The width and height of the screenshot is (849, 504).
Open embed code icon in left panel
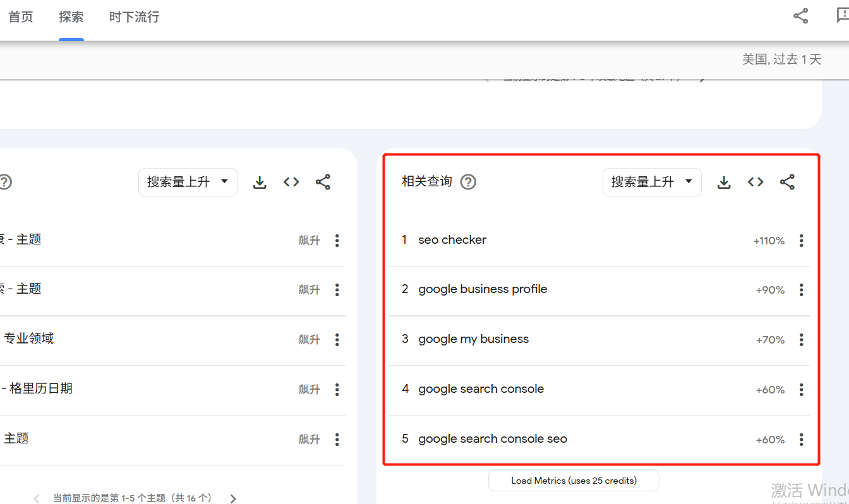(291, 182)
